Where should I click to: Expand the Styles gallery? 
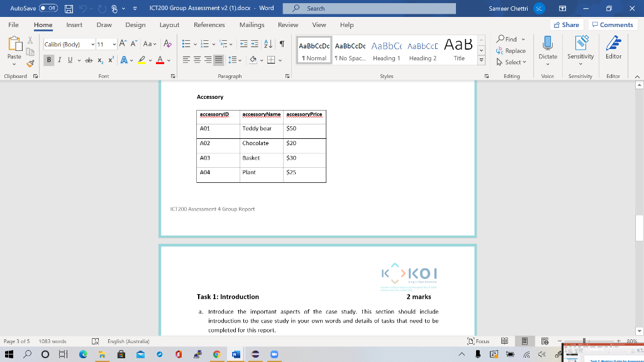(482, 60)
